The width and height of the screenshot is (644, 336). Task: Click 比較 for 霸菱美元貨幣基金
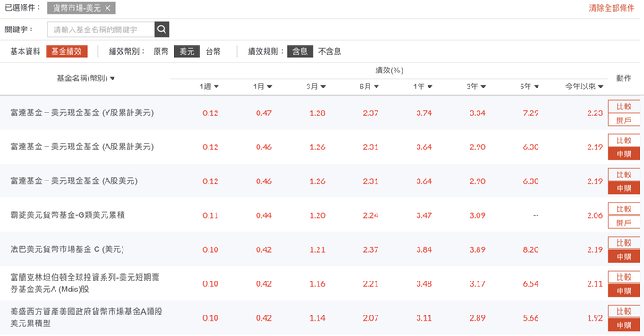coord(624,209)
